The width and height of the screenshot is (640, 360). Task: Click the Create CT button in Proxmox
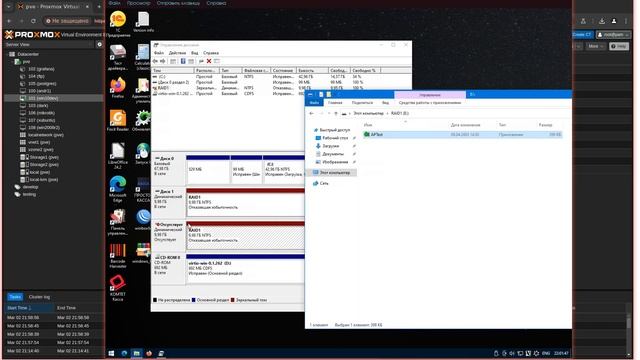(x=582, y=35)
